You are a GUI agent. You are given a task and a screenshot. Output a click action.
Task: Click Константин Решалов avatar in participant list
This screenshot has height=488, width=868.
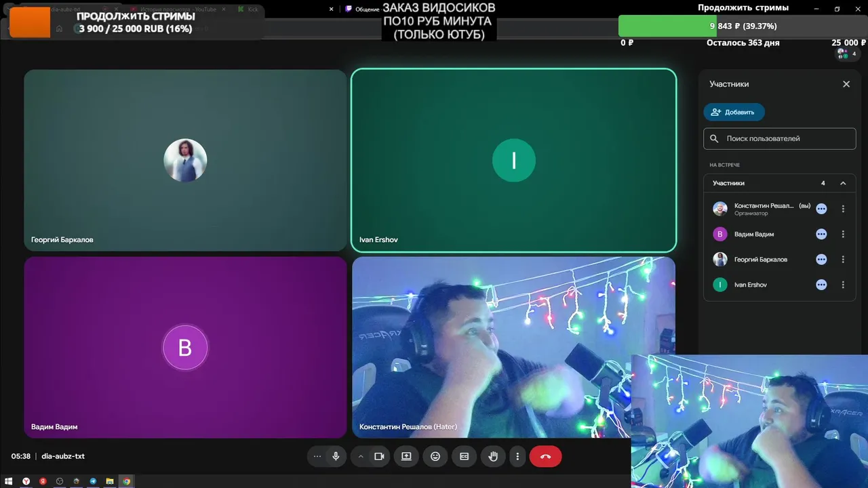[720, 209]
